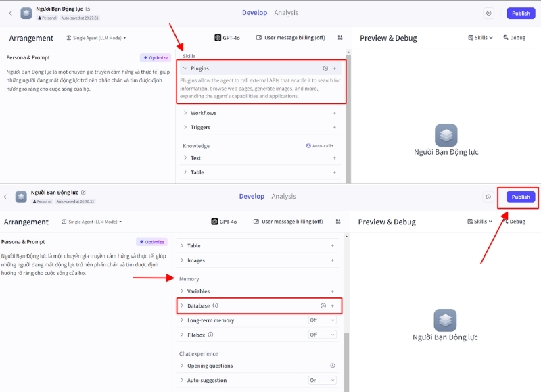Click the info icon beside the Filebox label

click(211, 335)
